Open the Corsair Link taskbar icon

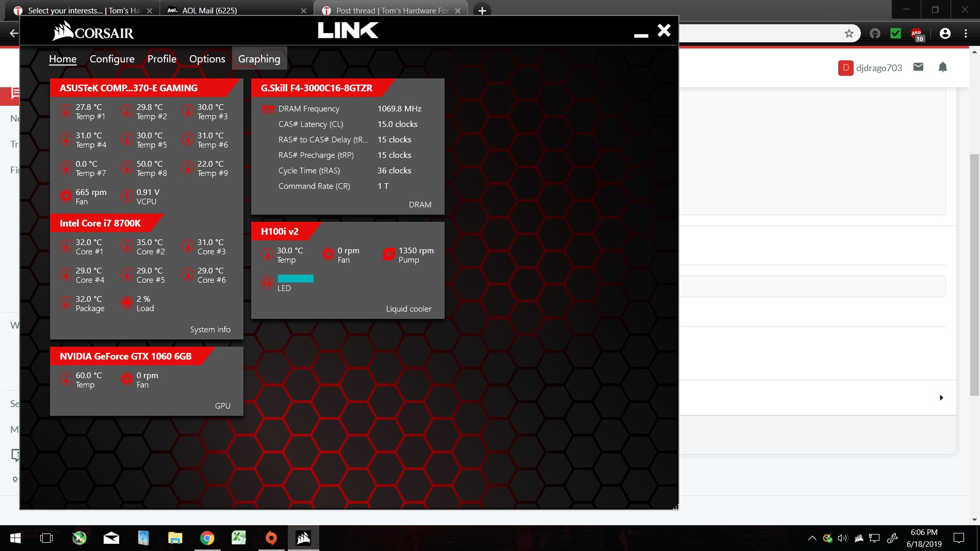pyautogui.click(x=303, y=538)
